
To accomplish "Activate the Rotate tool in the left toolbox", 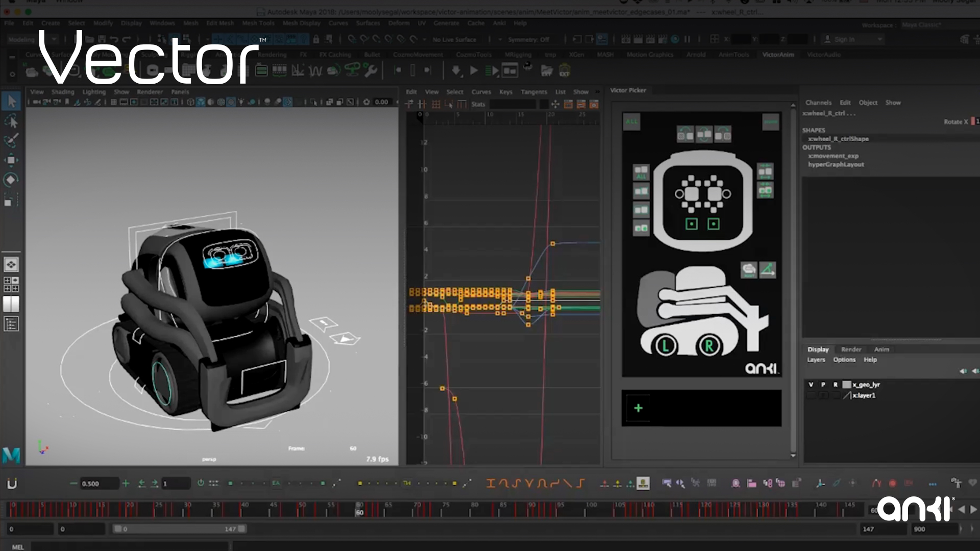I will (12, 179).
